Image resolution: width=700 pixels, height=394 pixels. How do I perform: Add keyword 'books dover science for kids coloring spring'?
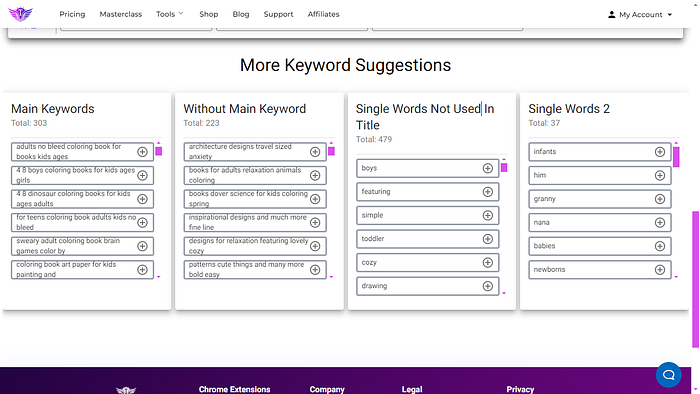[x=315, y=199]
